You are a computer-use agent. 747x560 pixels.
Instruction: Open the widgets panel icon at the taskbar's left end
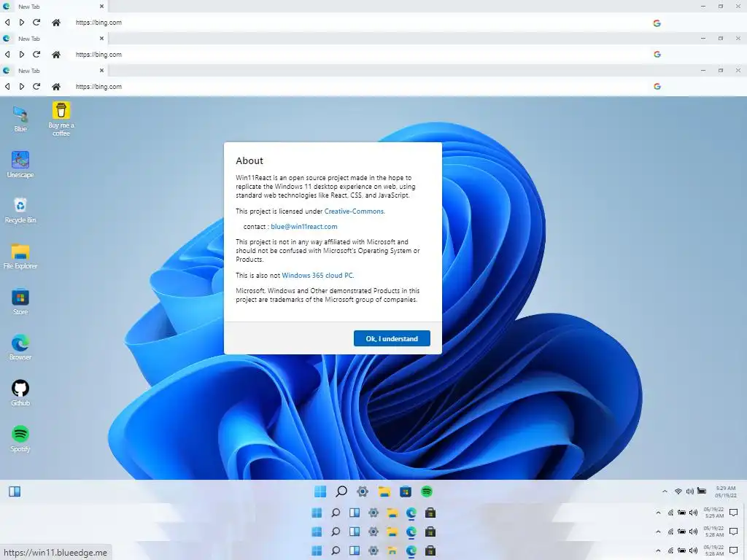(x=15, y=491)
